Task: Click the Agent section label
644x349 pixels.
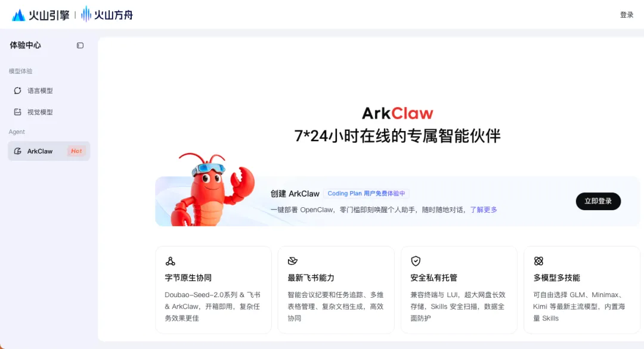Action: [x=17, y=132]
